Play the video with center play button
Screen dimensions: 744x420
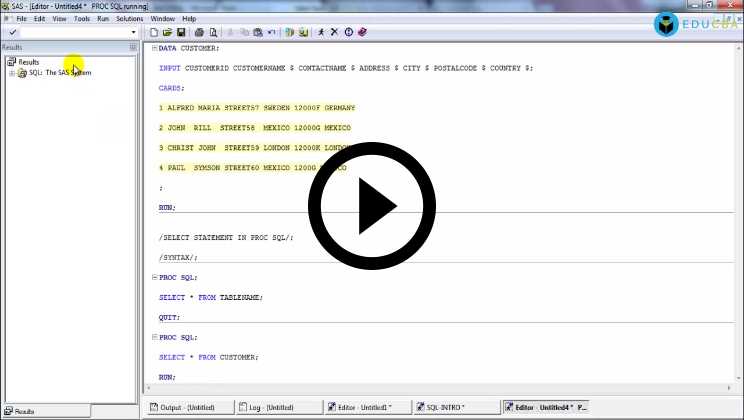pyautogui.click(x=372, y=207)
